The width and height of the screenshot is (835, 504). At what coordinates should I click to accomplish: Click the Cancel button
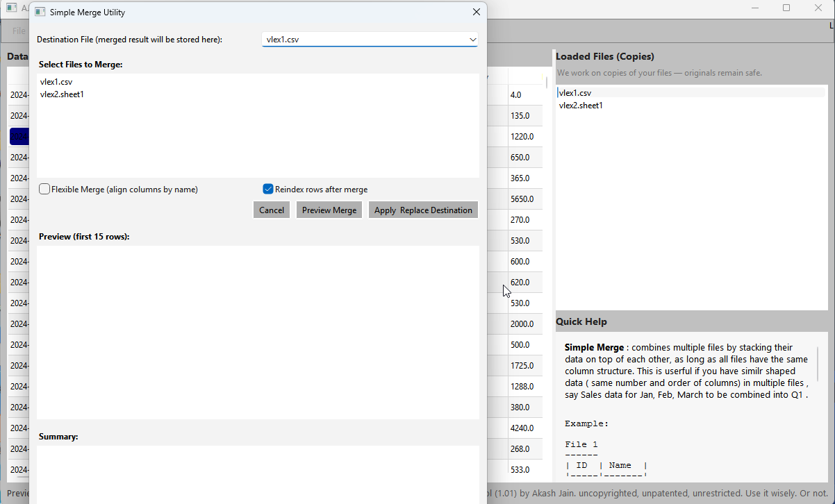tap(271, 210)
